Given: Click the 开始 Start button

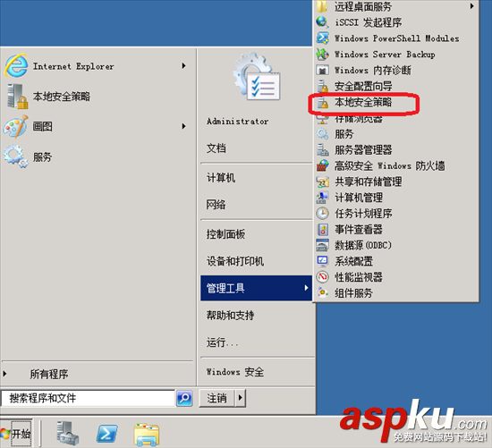Looking at the screenshot, I should coord(16,434).
